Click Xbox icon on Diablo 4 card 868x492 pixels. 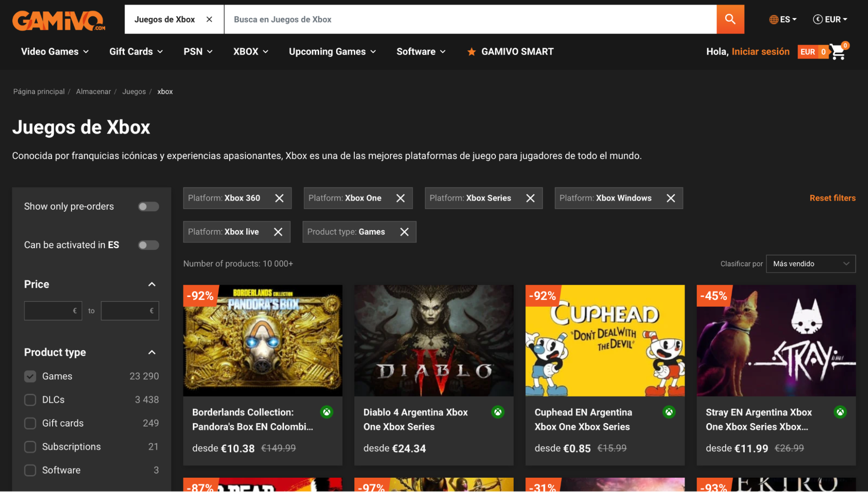point(498,412)
